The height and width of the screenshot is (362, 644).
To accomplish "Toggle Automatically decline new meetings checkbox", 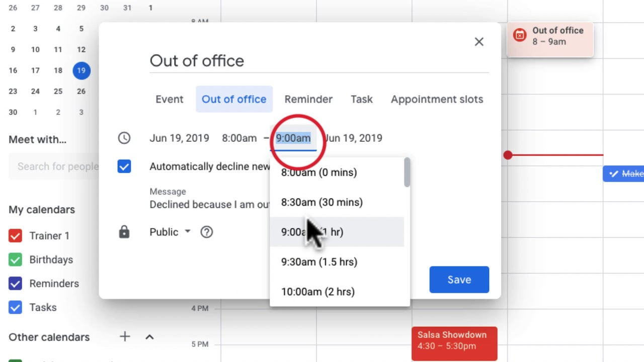I will pos(124,166).
